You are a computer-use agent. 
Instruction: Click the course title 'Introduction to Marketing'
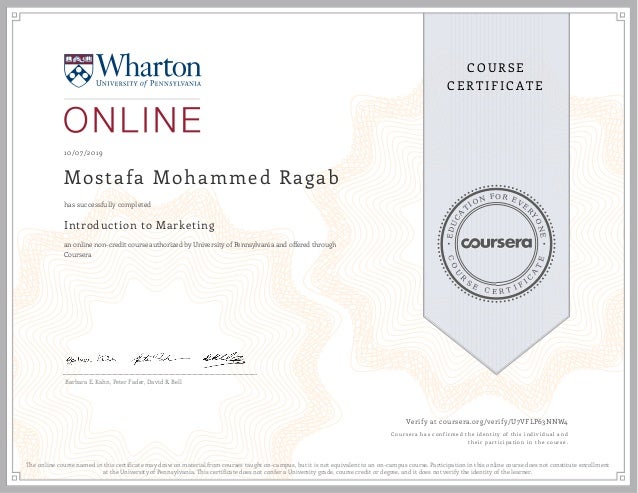coord(139,225)
